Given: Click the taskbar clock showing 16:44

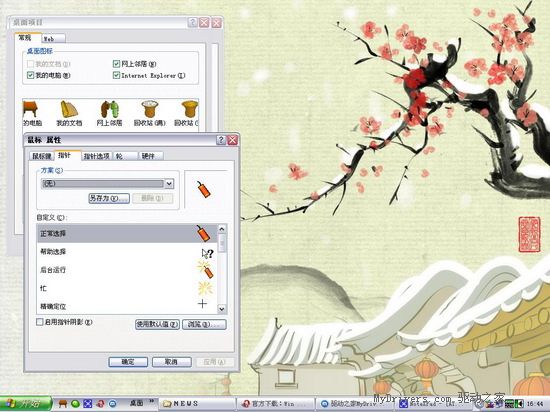Looking at the screenshot, I should tap(535, 404).
